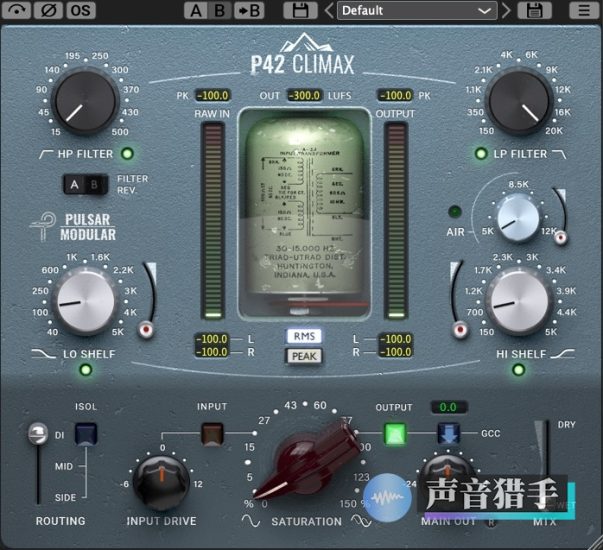Image resolution: width=603 pixels, height=550 pixels.
Task: Toggle the green OUTPUT button
Action: pyautogui.click(x=395, y=434)
